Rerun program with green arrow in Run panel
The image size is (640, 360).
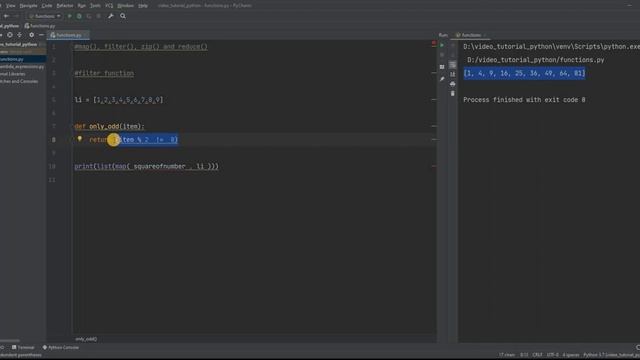tap(442, 45)
